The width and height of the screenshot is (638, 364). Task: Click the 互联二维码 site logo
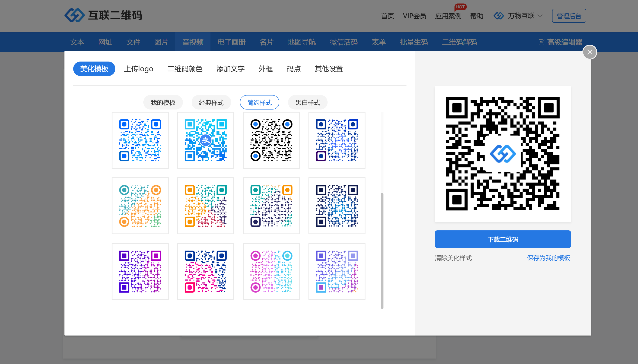pyautogui.click(x=103, y=15)
